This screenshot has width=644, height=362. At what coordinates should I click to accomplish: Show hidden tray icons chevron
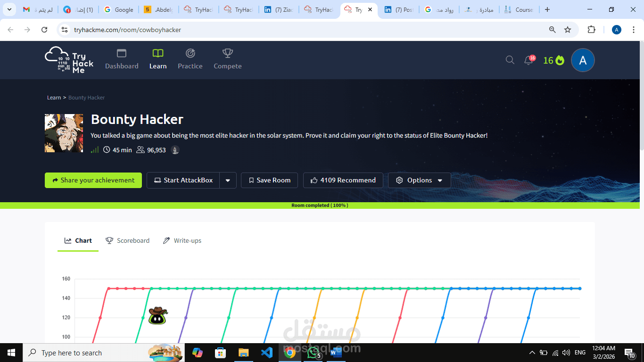coord(532,353)
